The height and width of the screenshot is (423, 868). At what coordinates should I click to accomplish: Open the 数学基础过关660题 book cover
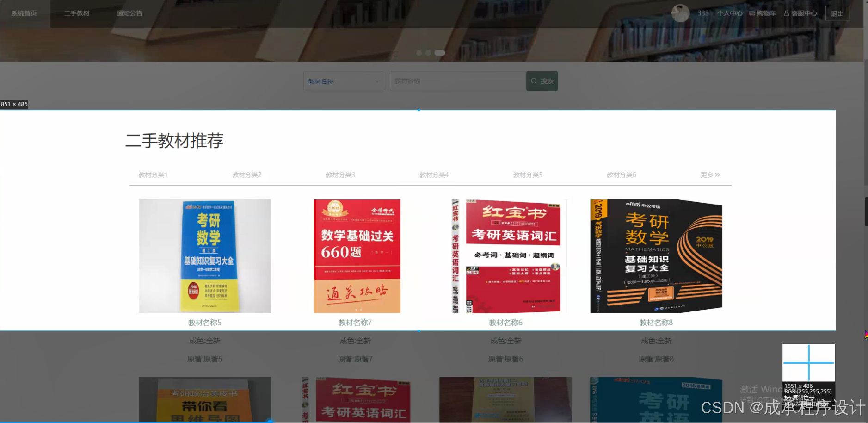(357, 256)
